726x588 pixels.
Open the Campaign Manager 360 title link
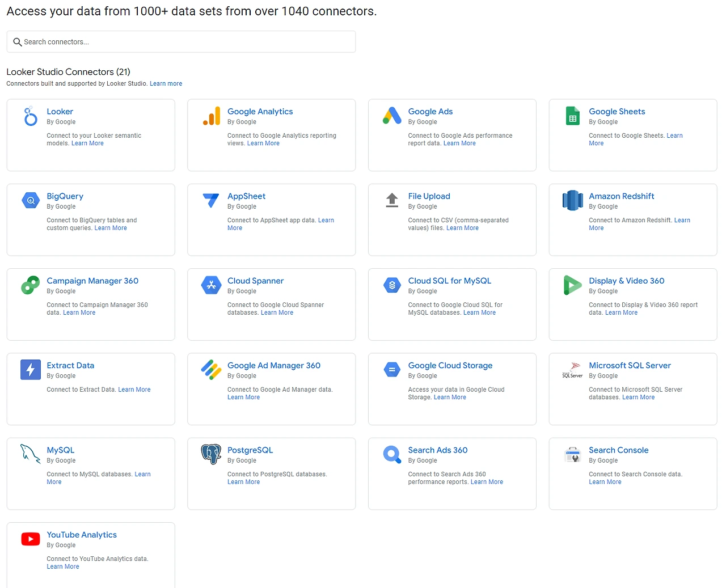tap(92, 281)
